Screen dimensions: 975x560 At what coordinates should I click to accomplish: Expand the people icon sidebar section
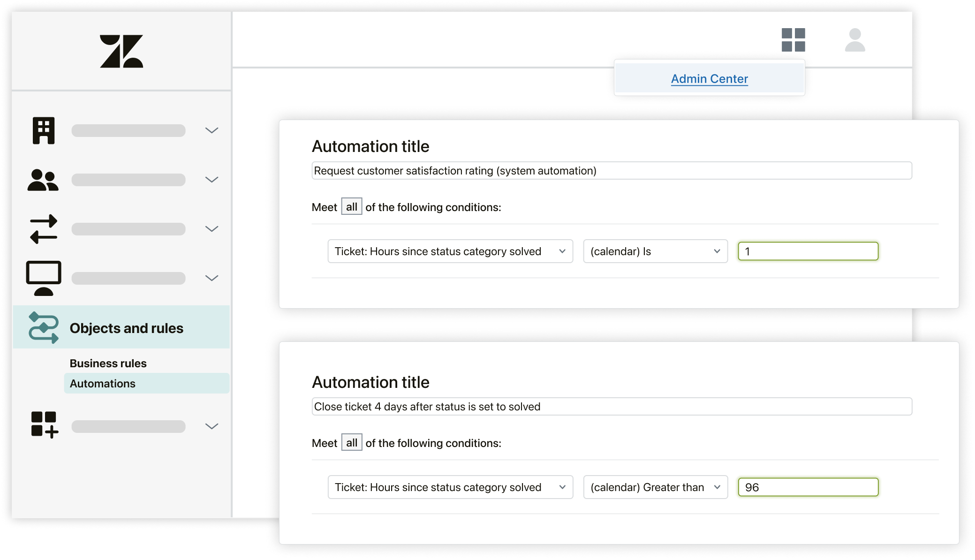(212, 180)
